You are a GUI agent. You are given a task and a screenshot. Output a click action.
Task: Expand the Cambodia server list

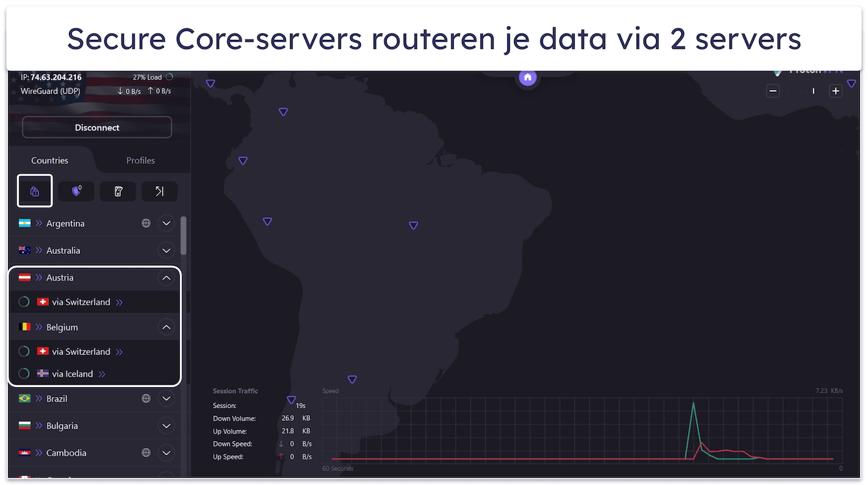(x=166, y=453)
